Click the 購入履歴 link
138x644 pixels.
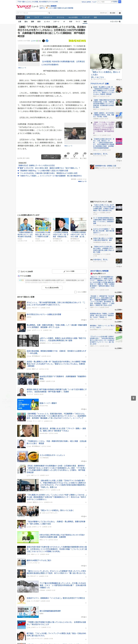(x=112, y=13)
